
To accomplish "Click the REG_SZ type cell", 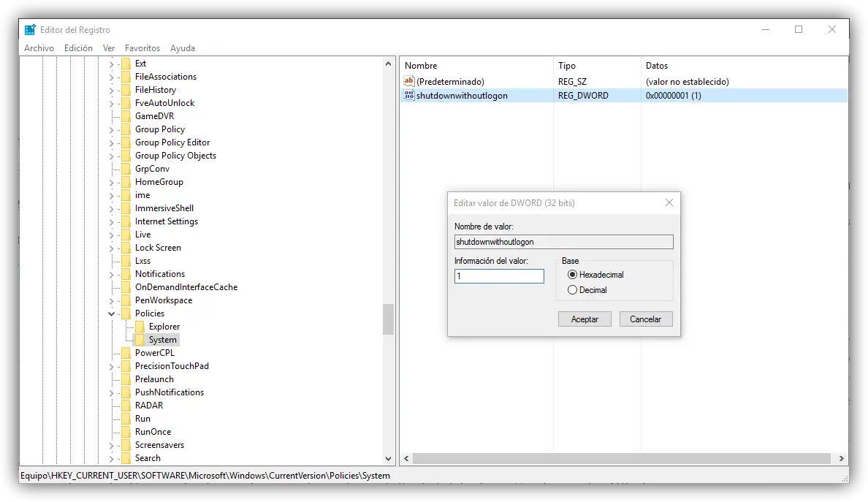I will (572, 81).
